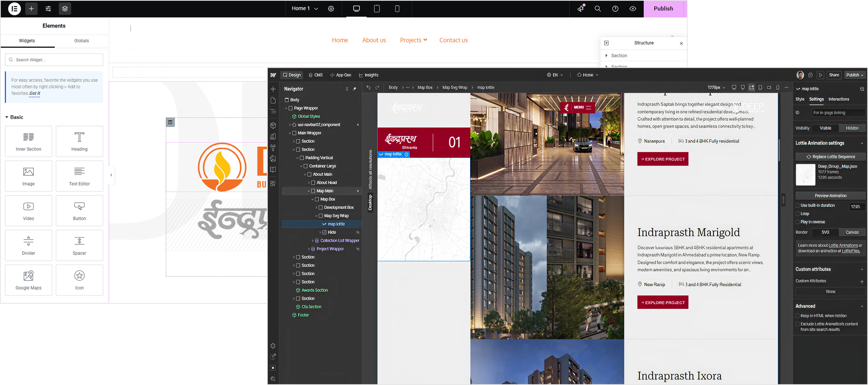Switch Elementor to tablet view icon
The width and height of the screenshot is (868, 385).
pyautogui.click(x=377, y=9)
